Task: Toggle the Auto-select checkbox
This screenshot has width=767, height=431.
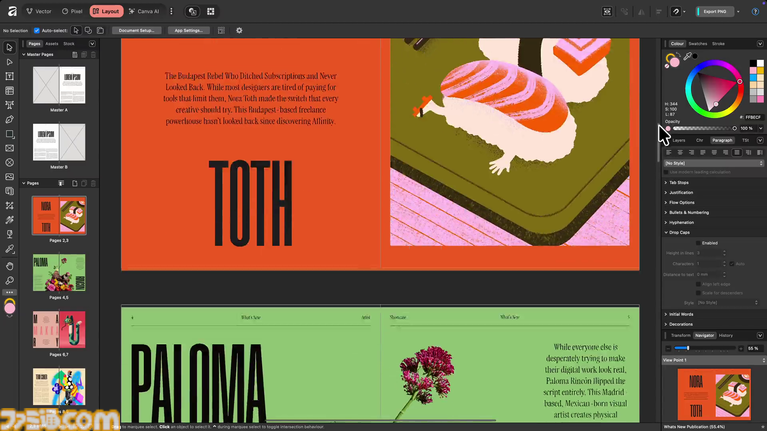Action: click(x=37, y=31)
